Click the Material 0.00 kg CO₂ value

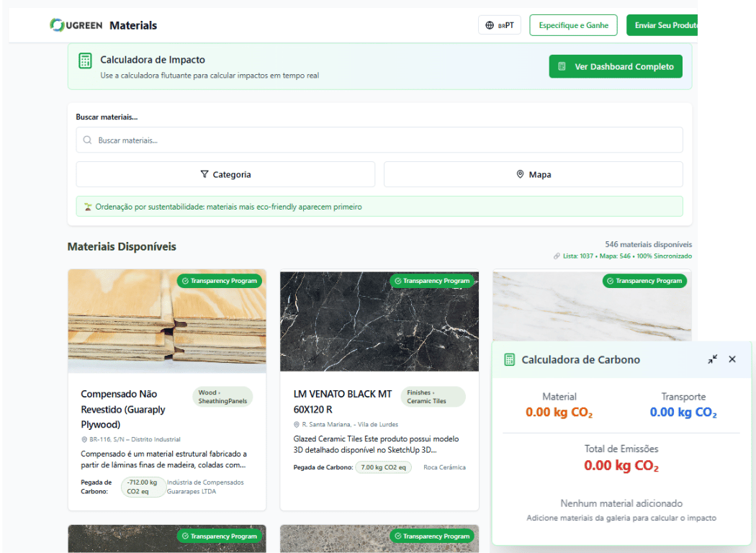[559, 412]
